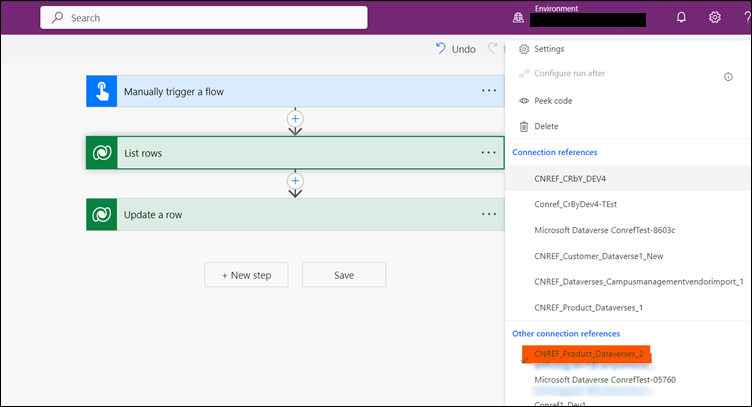Open ellipsis menu on Update a row

(x=489, y=214)
